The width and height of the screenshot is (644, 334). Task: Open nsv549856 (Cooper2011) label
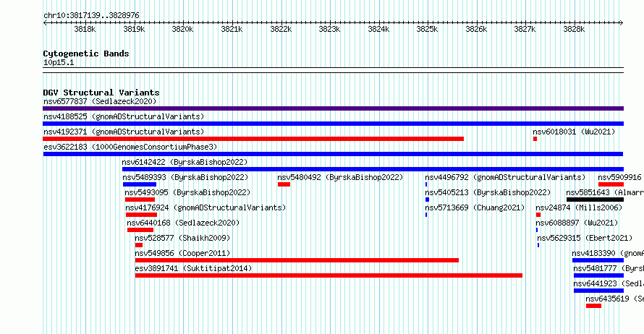[x=182, y=253]
